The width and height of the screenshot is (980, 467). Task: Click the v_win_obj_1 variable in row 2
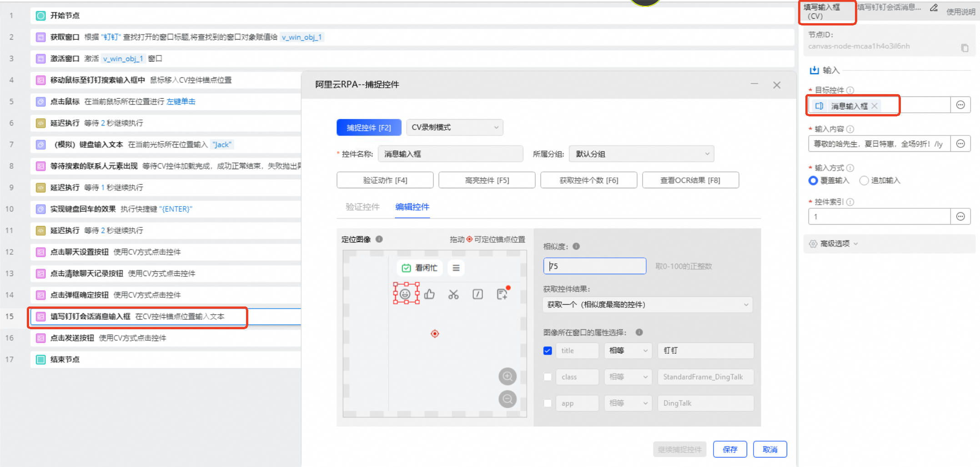click(302, 37)
